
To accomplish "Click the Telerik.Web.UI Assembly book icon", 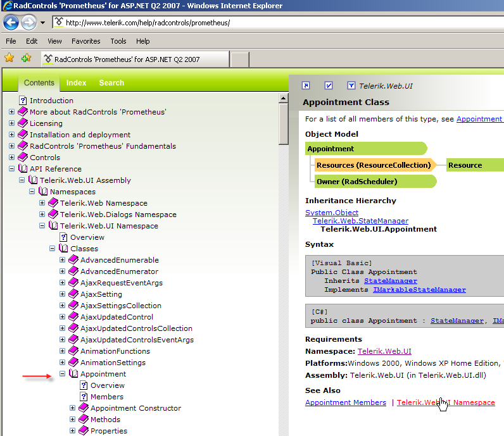I will [x=33, y=180].
